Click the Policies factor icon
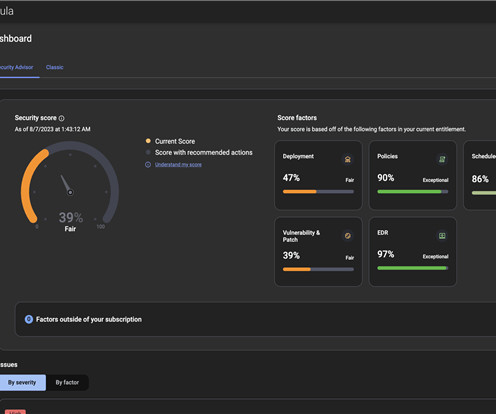Image resolution: width=496 pixels, height=414 pixels. click(442, 159)
